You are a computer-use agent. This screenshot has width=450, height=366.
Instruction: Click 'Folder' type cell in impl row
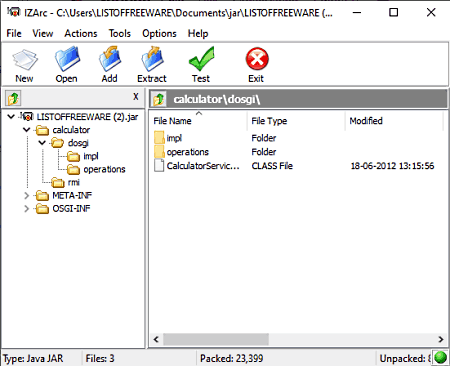pyautogui.click(x=264, y=138)
